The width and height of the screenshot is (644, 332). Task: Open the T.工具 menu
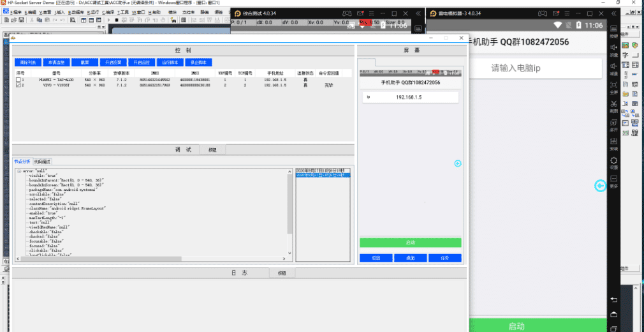123,12
